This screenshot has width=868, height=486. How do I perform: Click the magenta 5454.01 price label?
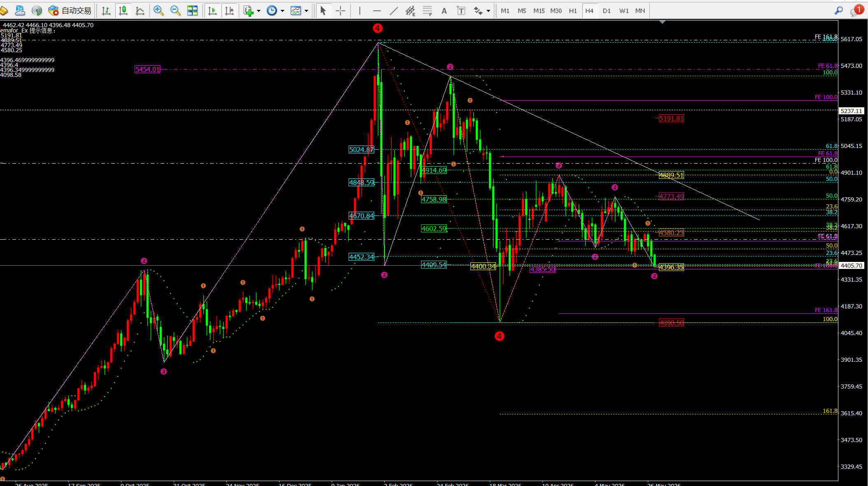147,69
